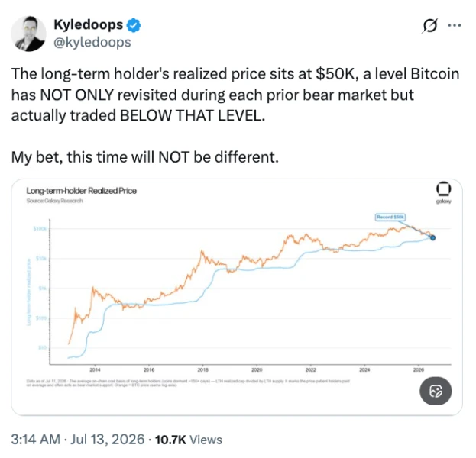Click the $100k y-axis label
This screenshot has height=458, width=476.
click(40, 228)
